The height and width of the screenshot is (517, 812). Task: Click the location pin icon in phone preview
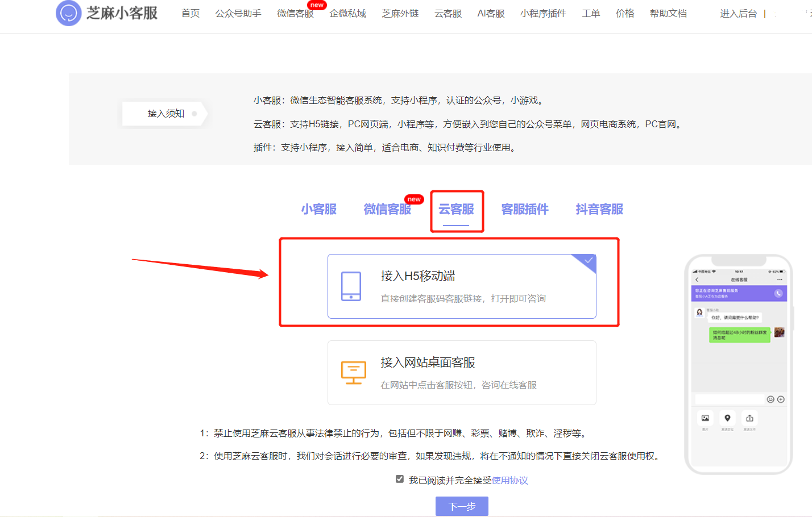coord(727,418)
